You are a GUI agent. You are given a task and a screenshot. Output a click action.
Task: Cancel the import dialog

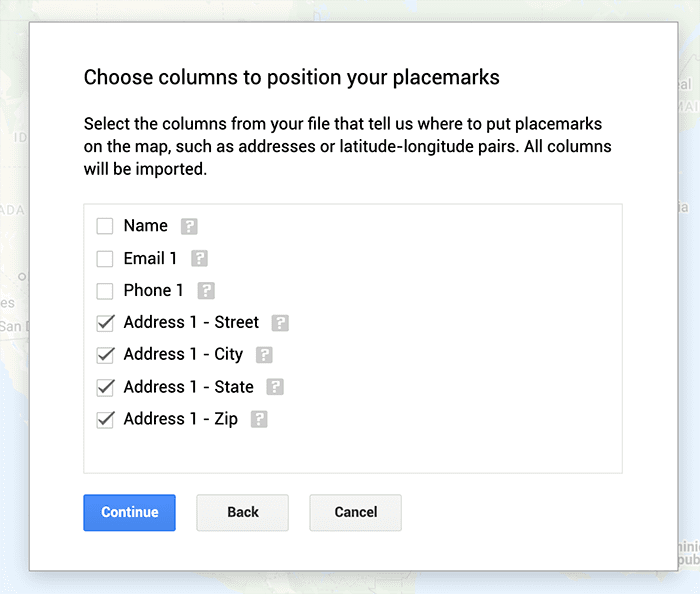(355, 512)
